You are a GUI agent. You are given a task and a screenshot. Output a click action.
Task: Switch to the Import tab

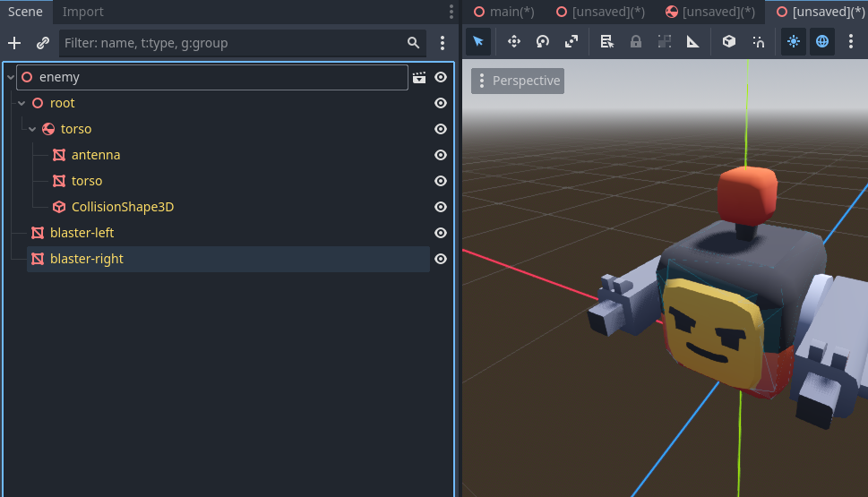(82, 12)
